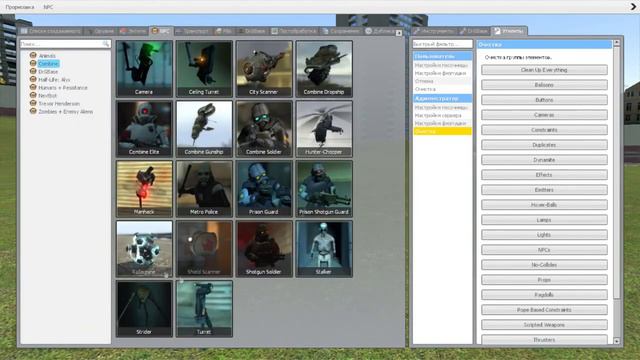This screenshot has height=360, width=640.
Task: Clean up Balloons
Action: [544, 85]
